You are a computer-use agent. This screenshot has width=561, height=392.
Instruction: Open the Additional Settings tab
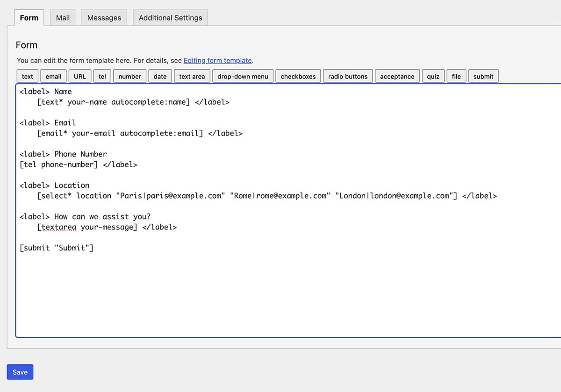click(x=170, y=18)
